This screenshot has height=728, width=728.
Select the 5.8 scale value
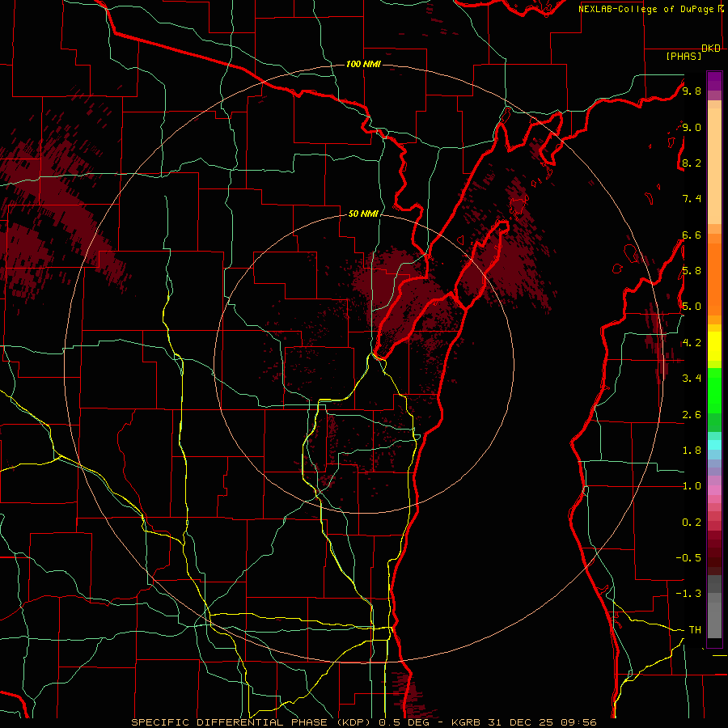[x=692, y=271]
